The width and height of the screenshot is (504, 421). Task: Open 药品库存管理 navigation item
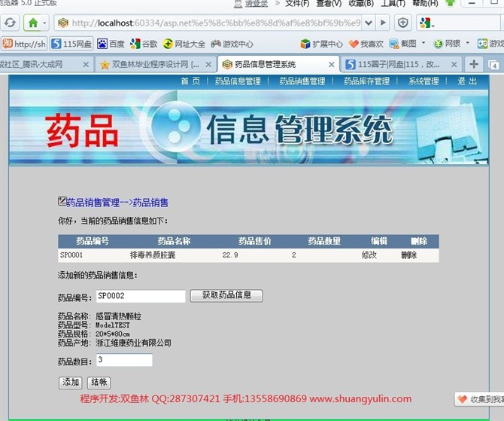click(x=367, y=81)
